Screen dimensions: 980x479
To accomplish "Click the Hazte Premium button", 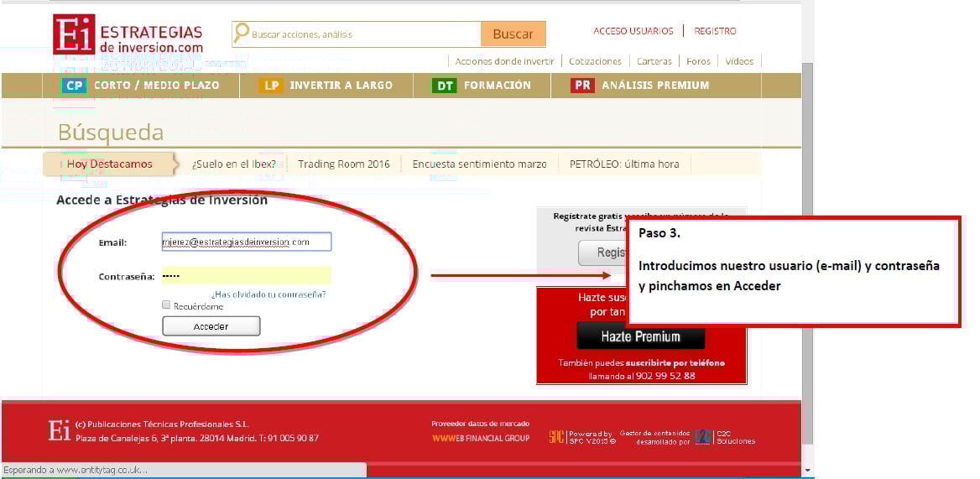I will coord(641,336).
